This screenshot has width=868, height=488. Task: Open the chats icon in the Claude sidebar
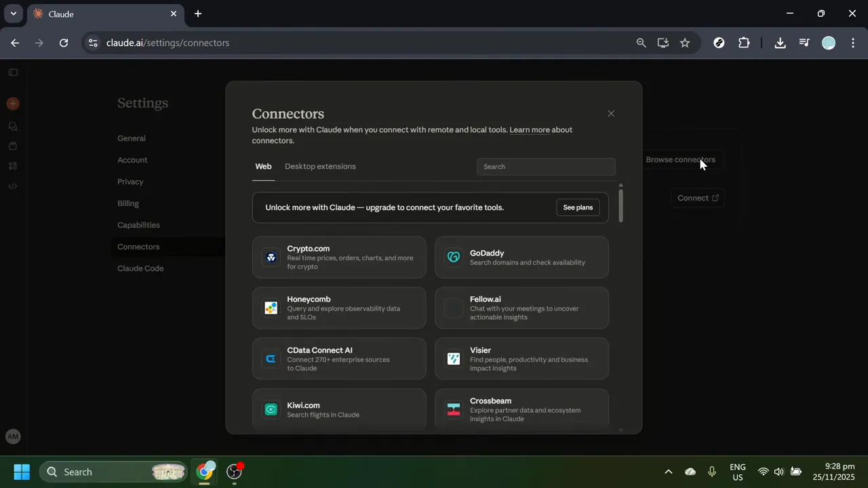point(13,126)
